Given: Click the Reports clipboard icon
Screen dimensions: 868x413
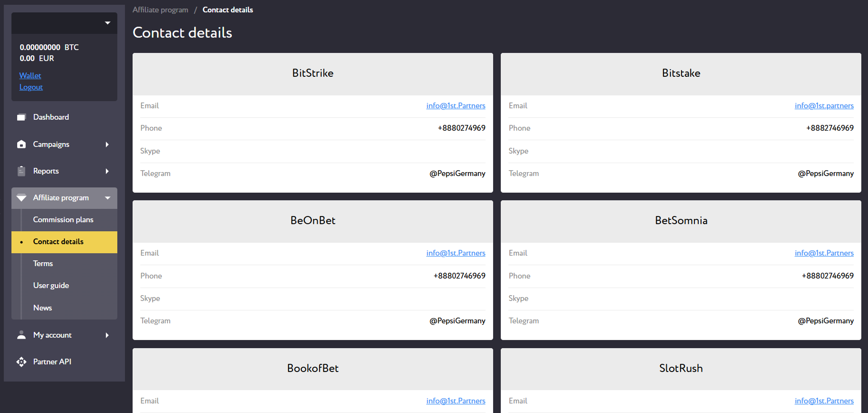Looking at the screenshot, I should (21, 171).
